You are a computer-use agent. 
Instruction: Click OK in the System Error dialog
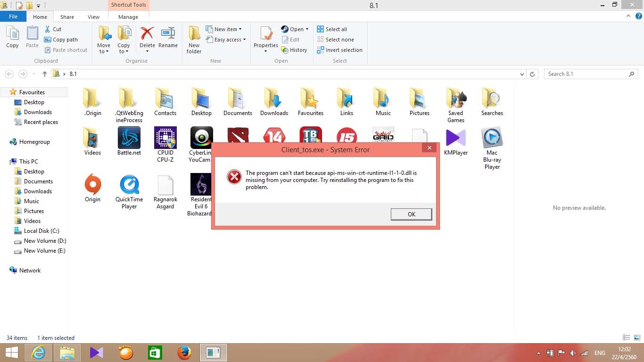[411, 214]
